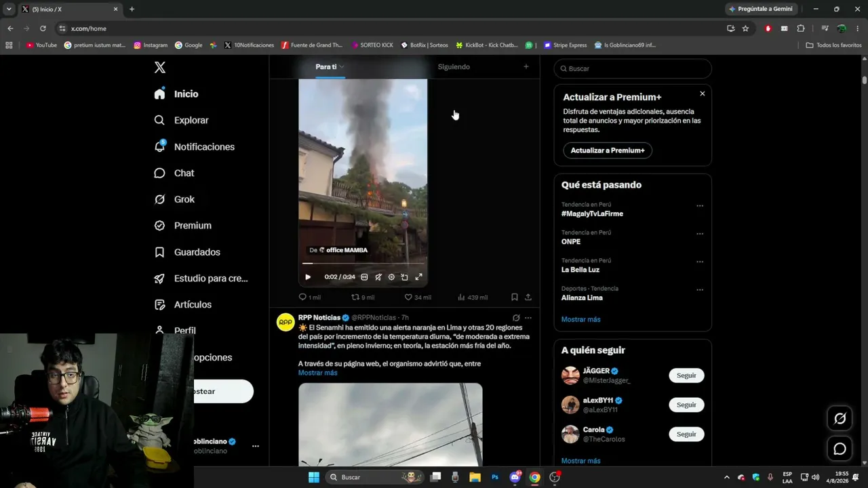The height and width of the screenshot is (488, 868).
Task: Seek on the video progress bar
Action: pyautogui.click(x=363, y=263)
